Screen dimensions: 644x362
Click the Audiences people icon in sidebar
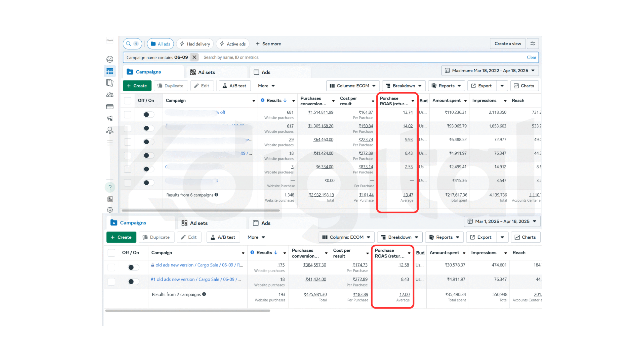[x=110, y=95]
